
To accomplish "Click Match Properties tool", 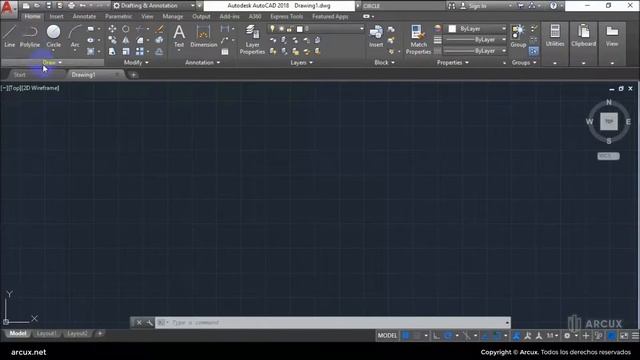I will pos(418,40).
